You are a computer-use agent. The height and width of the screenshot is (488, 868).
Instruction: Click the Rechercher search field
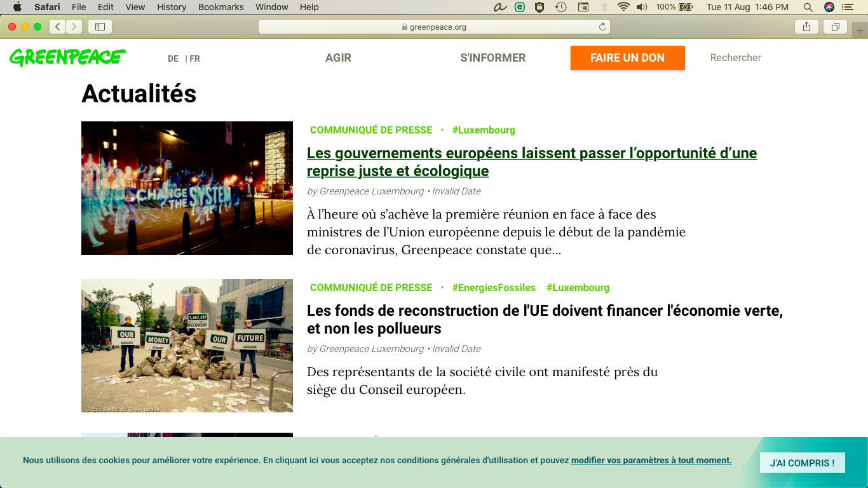736,58
